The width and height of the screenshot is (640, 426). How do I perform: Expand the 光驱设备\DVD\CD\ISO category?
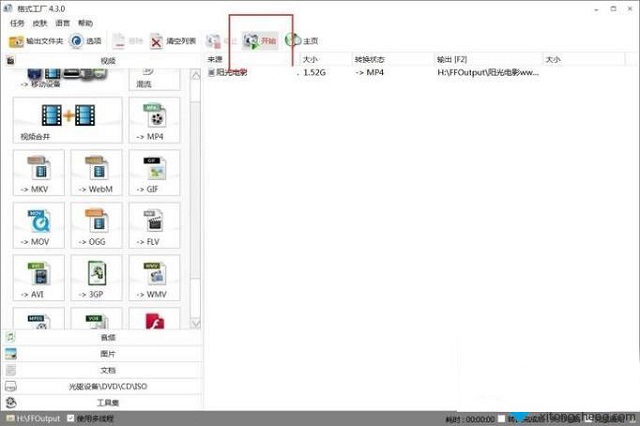[x=102, y=386]
